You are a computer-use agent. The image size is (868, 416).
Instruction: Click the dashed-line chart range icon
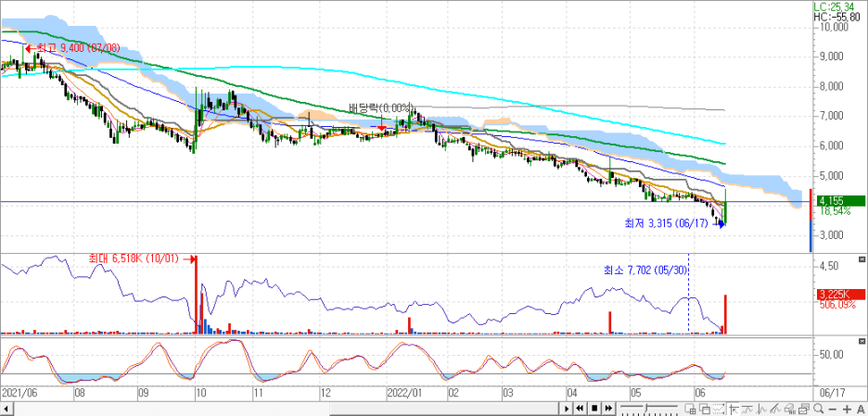[719, 409]
